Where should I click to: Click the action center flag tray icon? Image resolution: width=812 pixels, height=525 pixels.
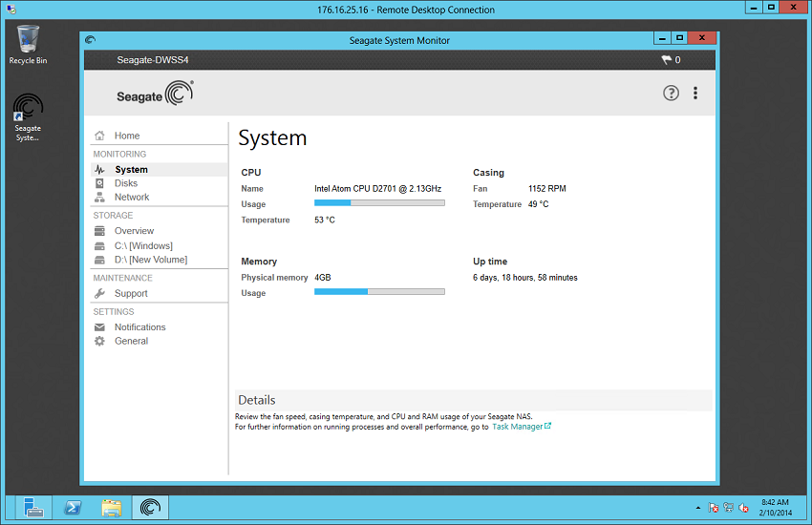pos(713,508)
